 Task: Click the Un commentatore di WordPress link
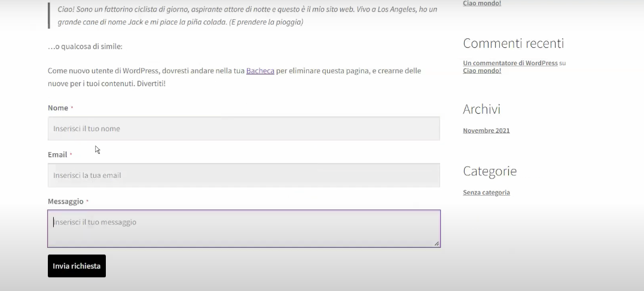point(510,63)
